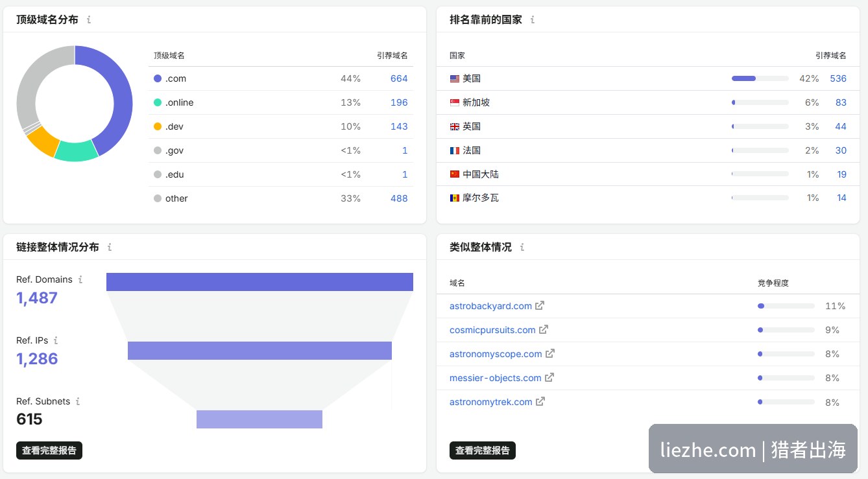The image size is (868, 479).
Task: Open external link icon for cosmicpursuits.com
Action: 544,329
